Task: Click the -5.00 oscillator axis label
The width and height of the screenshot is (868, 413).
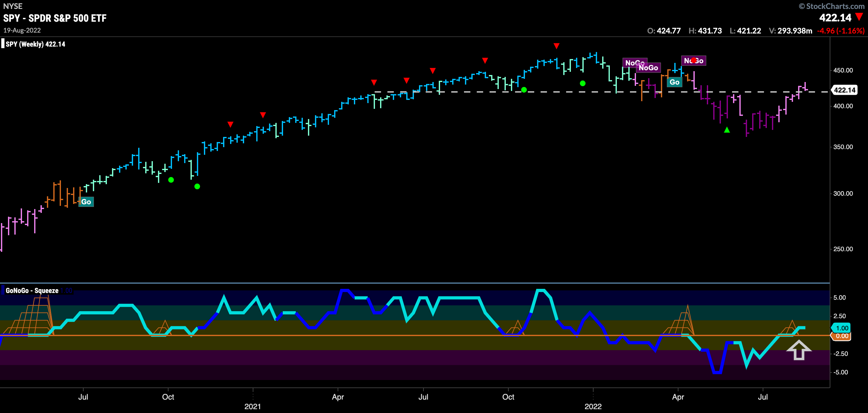Action: pyautogui.click(x=840, y=372)
